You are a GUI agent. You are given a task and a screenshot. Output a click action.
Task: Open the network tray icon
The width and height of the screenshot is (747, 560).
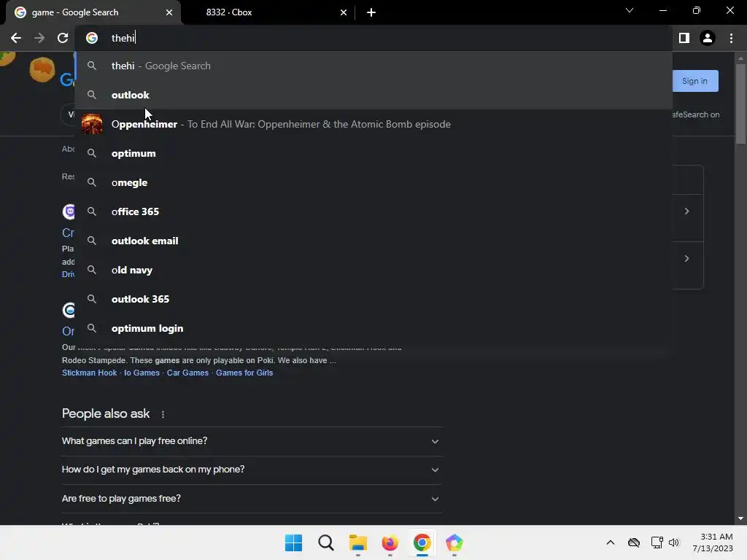[657, 542]
